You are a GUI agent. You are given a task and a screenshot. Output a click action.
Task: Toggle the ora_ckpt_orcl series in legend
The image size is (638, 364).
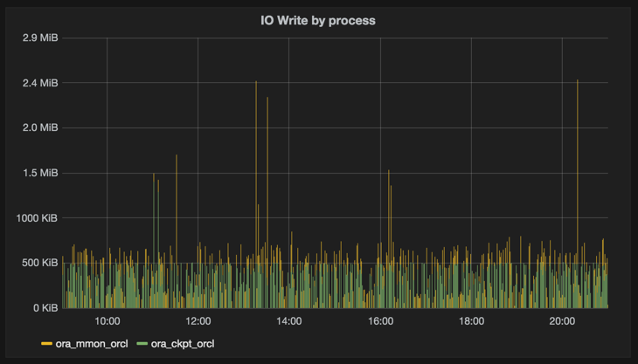coord(182,344)
